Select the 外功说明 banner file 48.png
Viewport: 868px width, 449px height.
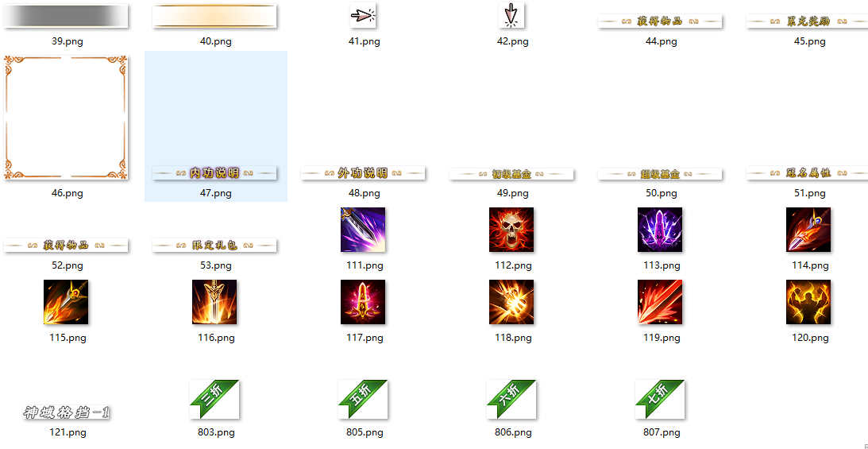363,172
